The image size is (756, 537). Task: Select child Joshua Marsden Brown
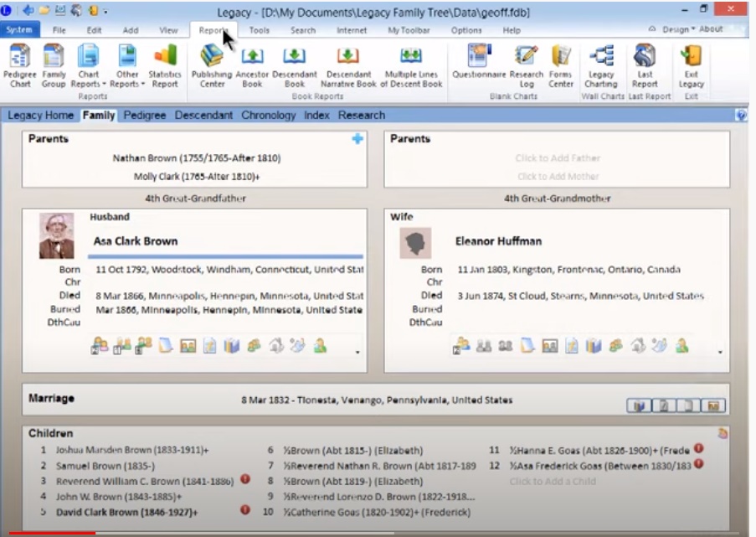[132, 450]
